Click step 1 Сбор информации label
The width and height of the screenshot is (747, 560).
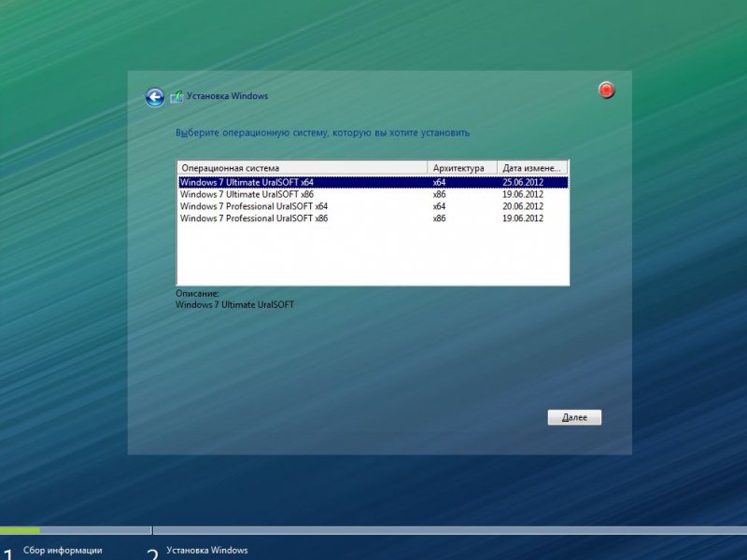point(63,551)
